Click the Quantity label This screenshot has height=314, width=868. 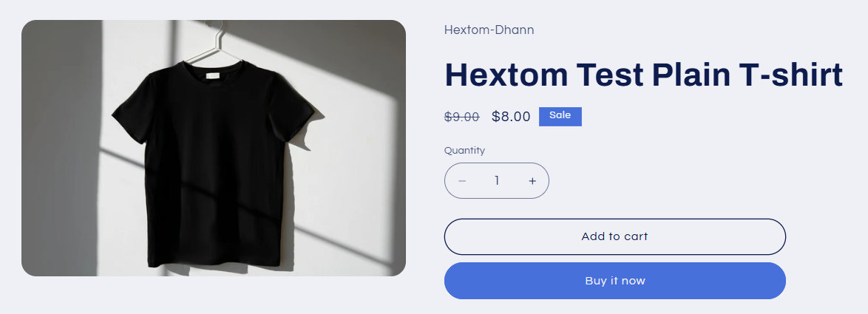464,151
